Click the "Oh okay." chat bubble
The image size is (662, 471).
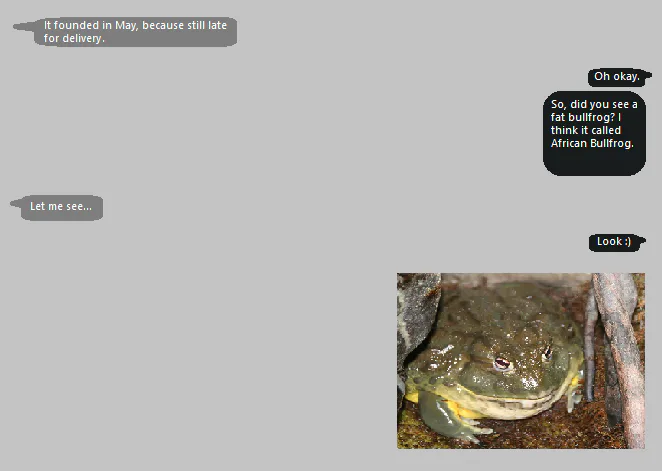616,77
